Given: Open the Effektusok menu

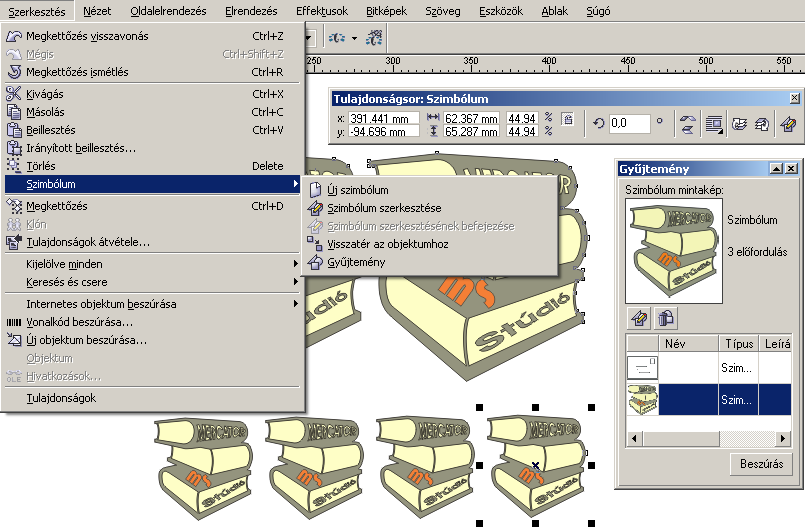Looking at the screenshot, I should tap(322, 11).
